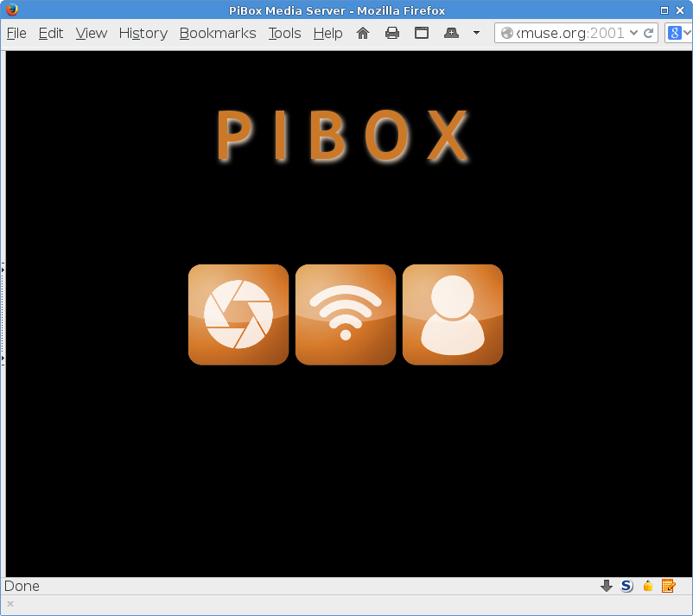Close the Firefox window
The image size is (693, 616).
point(680,10)
